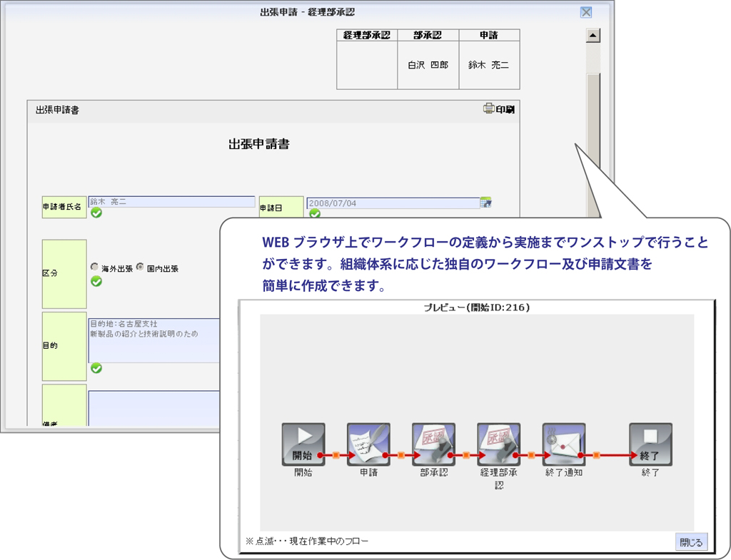
Task: Click the orange connector between 終了通知 and 終了
Action: [x=596, y=455]
